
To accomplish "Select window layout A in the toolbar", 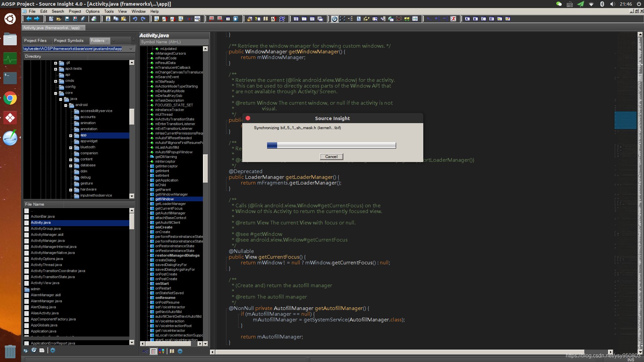I will pyautogui.click(x=467, y=19).
